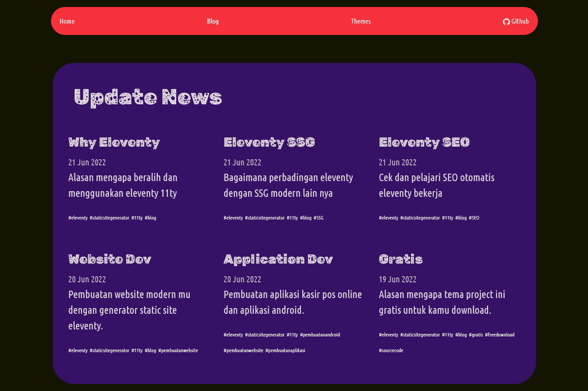Click the #sourcecode tag
Viewport: 588px width, 391px height.
(391, 350)
